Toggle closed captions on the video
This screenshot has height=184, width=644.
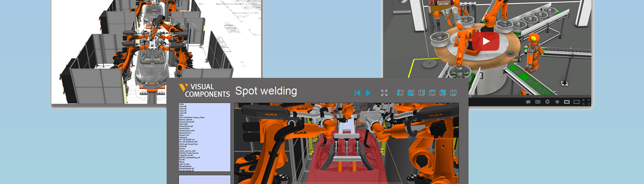click(538, 102)
